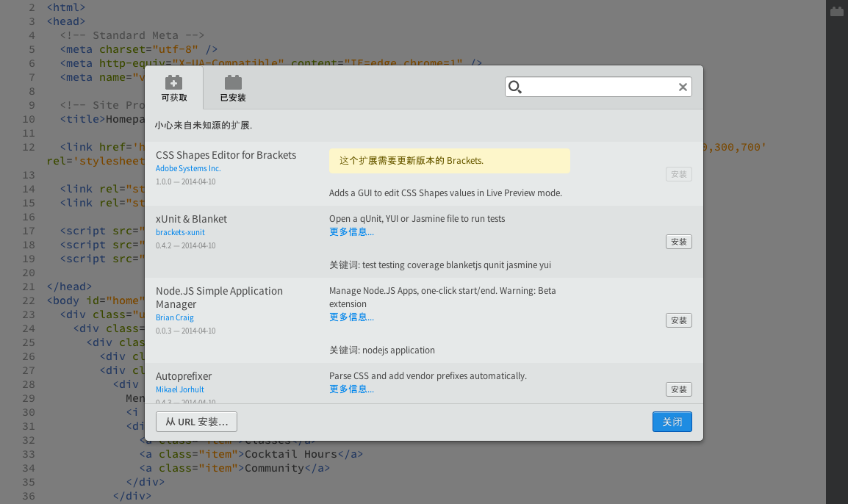Viewport: 848px width, 504px height.
Task: Open 更多信息 link for Autoprefixer
Action: point(351,389)
